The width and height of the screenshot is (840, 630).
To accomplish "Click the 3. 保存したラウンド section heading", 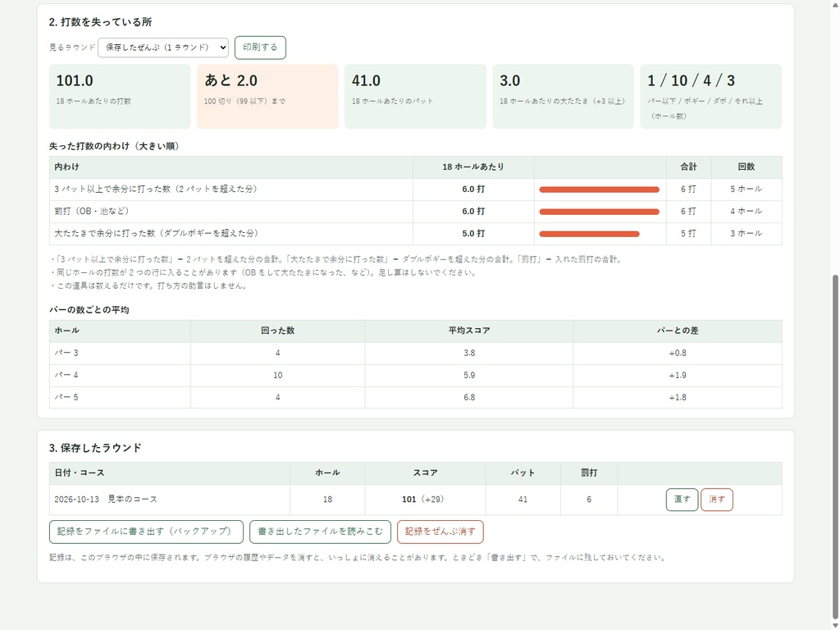I will [95, 448].
